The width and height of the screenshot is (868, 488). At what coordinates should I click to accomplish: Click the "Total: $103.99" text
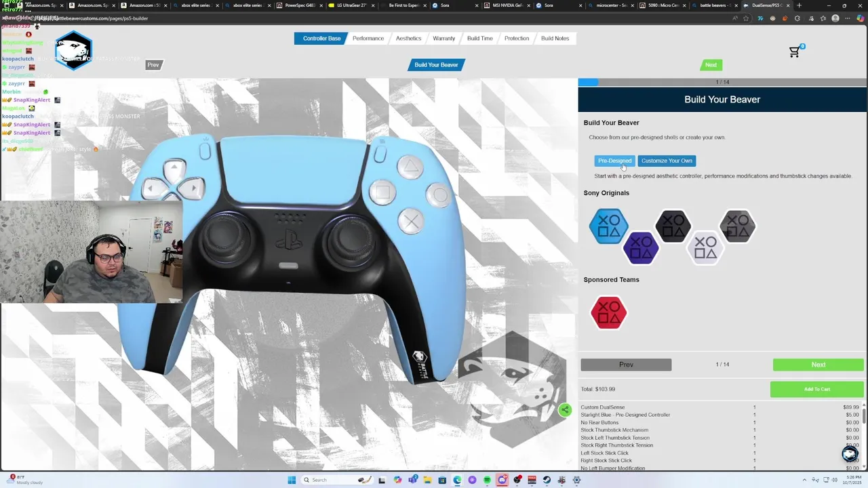598,389
